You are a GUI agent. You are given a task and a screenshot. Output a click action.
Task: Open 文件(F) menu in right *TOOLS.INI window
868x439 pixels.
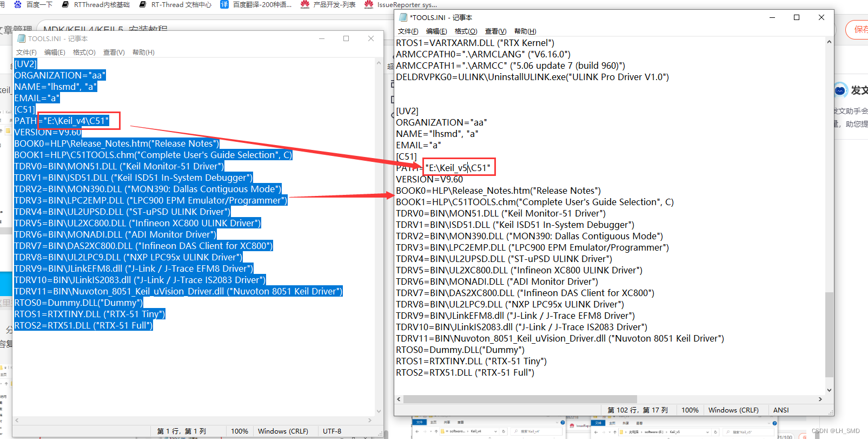coord(408,31)
